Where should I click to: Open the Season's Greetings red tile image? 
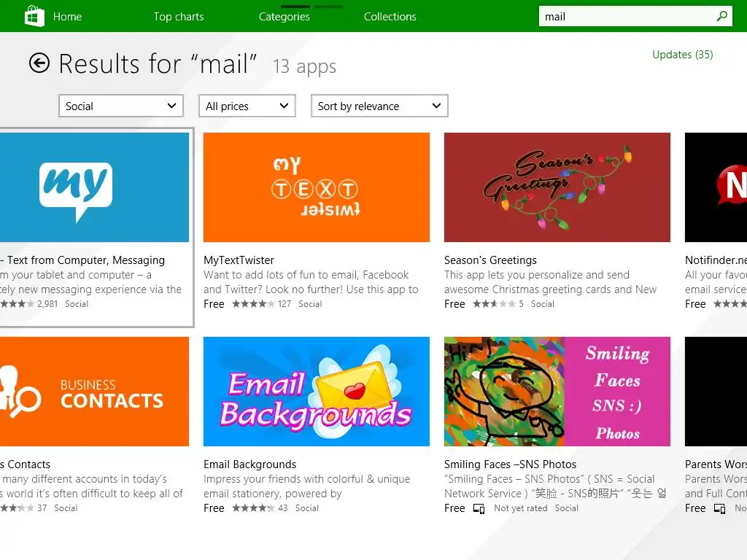pos(557,187)
